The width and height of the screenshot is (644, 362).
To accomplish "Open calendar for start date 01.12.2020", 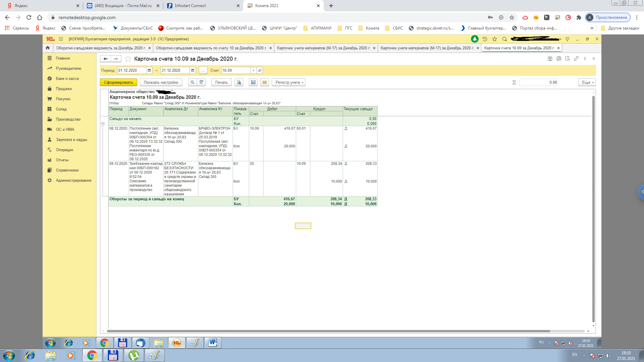I will pos(149,70).
